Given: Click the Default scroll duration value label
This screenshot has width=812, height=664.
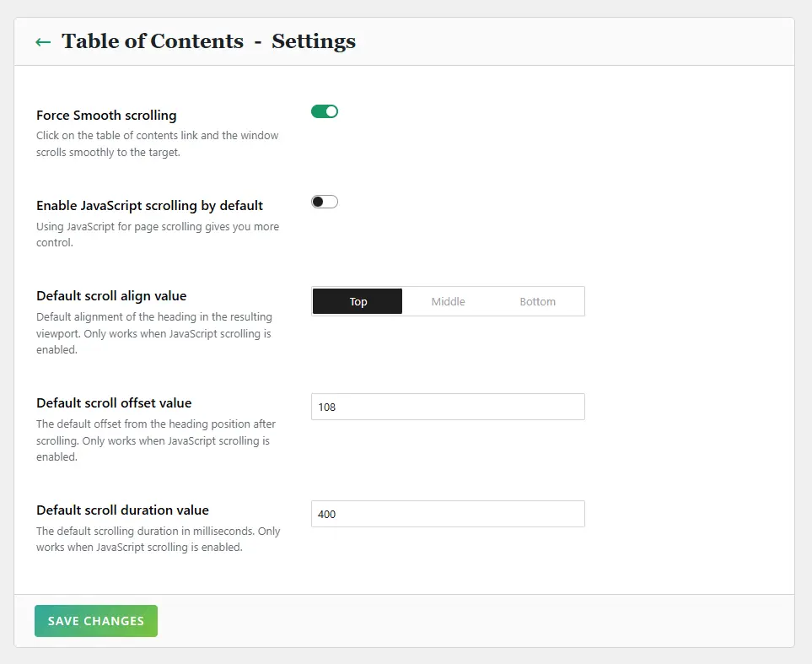Looking at the screenshot, I should 122,510.
